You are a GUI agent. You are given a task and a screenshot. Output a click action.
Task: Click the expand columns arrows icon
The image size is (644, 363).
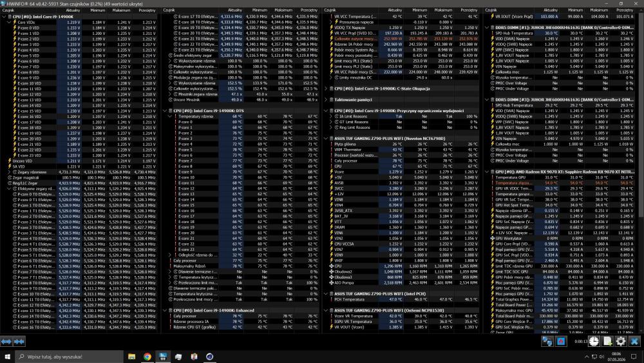click(x=6, y=341)
